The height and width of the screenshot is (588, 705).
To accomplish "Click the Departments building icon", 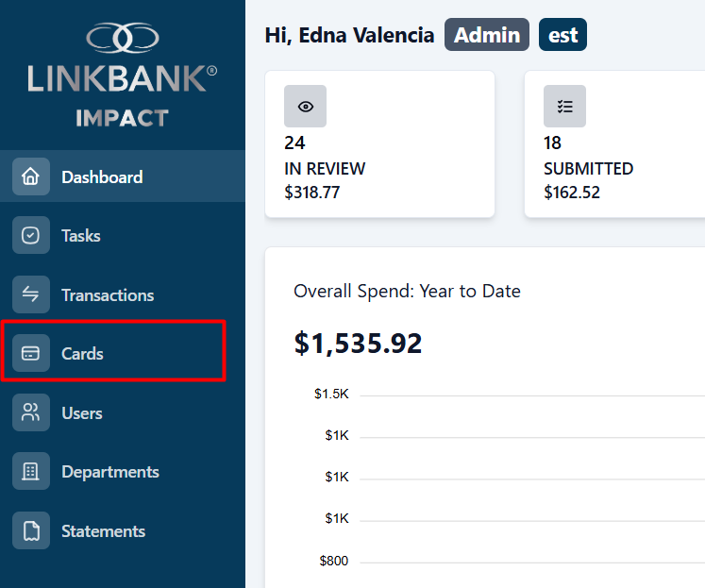I will [x=30, y=471].
